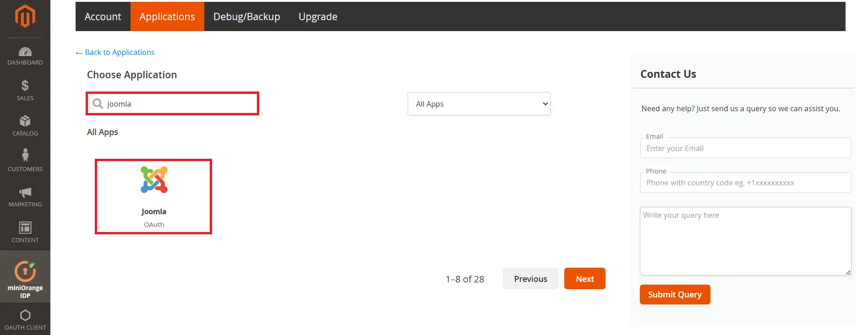Open the OAuth Client sidebar item
The height and width of the screenshot is (335, 868).
point(25,319)
